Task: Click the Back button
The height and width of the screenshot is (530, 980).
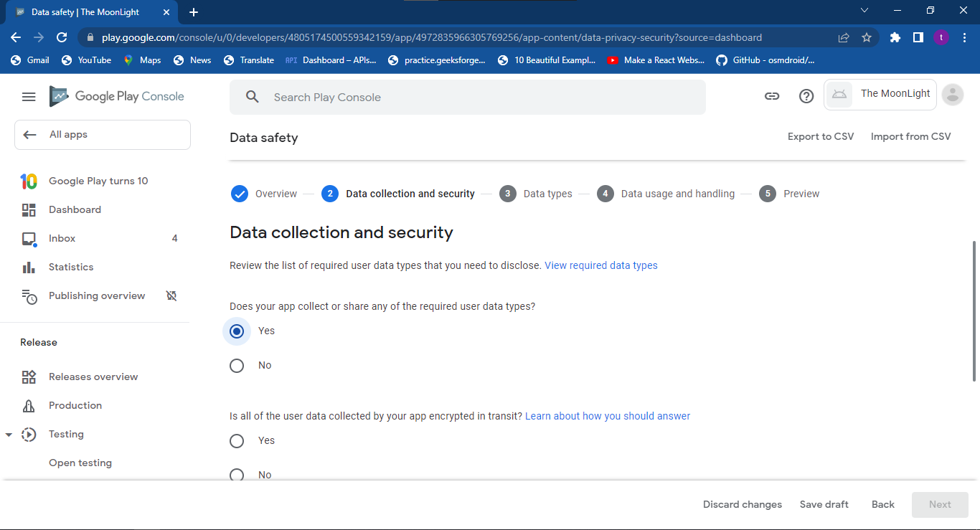Action: pyautogui.click(x=883, y=504)
